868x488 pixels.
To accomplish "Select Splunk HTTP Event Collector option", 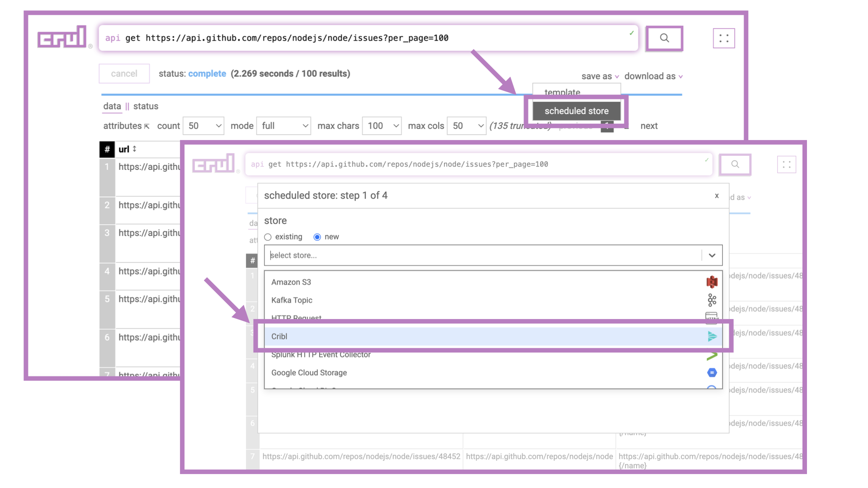I will coord(494,355).
